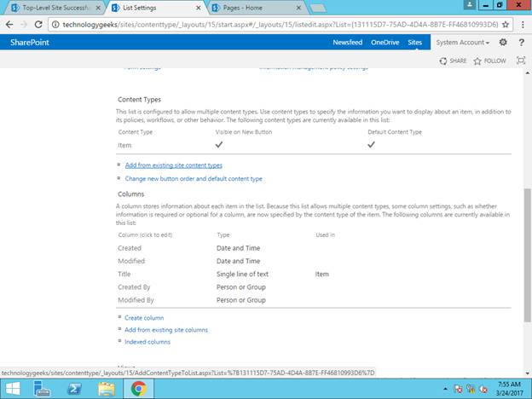Open Chrome's three-dot menu
Screen dimensions: 532x399
523,25
